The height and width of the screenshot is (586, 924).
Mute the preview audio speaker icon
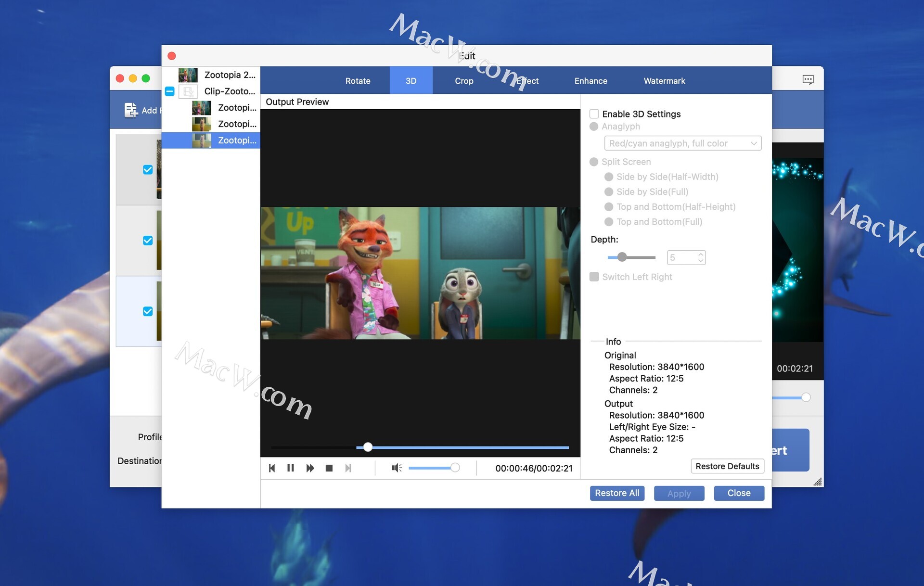pos(396,468)
